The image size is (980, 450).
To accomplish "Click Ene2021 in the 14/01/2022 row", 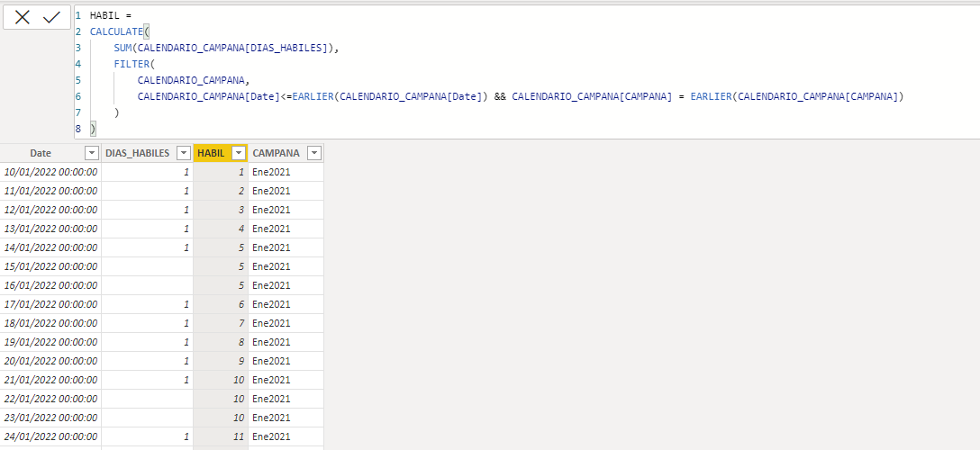I will [286, 247].
